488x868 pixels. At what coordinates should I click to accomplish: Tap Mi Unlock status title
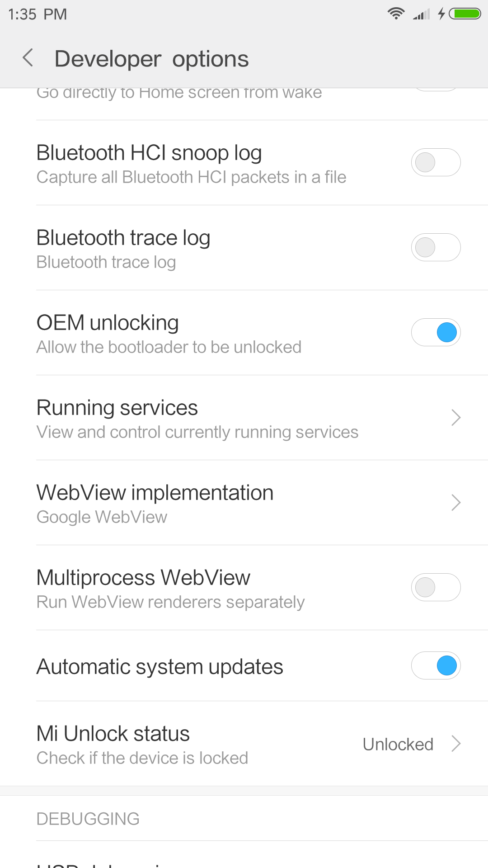click(x=113, y=733)
